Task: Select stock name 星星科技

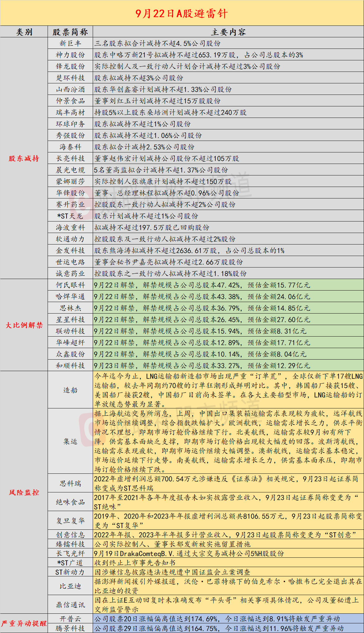Action: coord(70,320)
